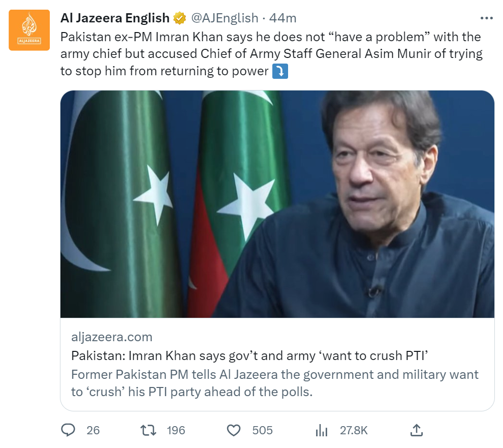Click the 505 likes count
Screen dimensions: 503x448
click(262, 430)
